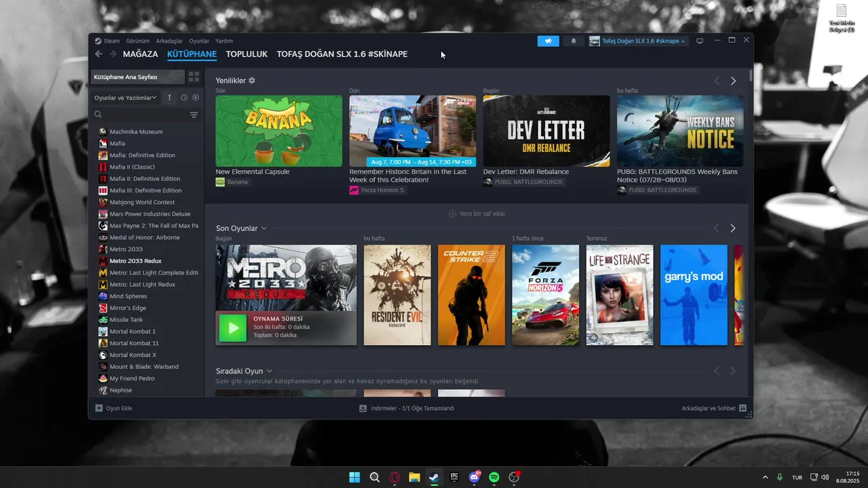Open Spotify from taskbar
This screenshot has width=868, height=488.
[494, 477]
